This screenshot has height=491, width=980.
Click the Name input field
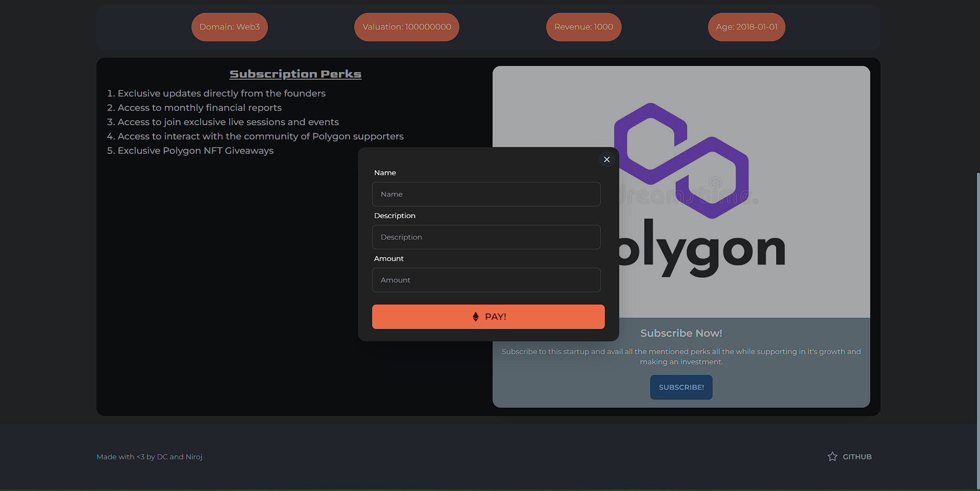click(486, 194)
